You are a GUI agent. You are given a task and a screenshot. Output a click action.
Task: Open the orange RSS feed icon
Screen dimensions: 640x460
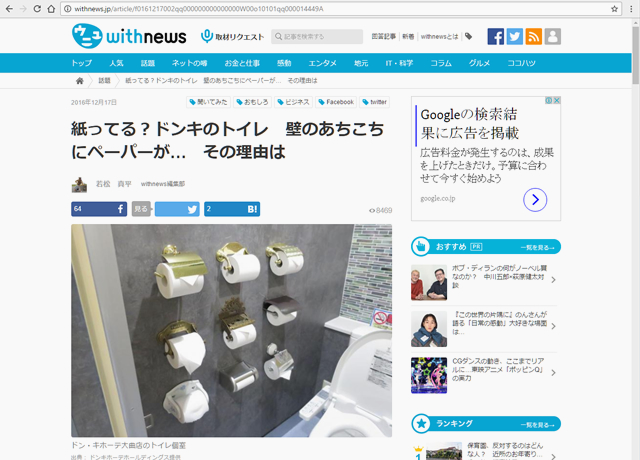coord(533,37)
